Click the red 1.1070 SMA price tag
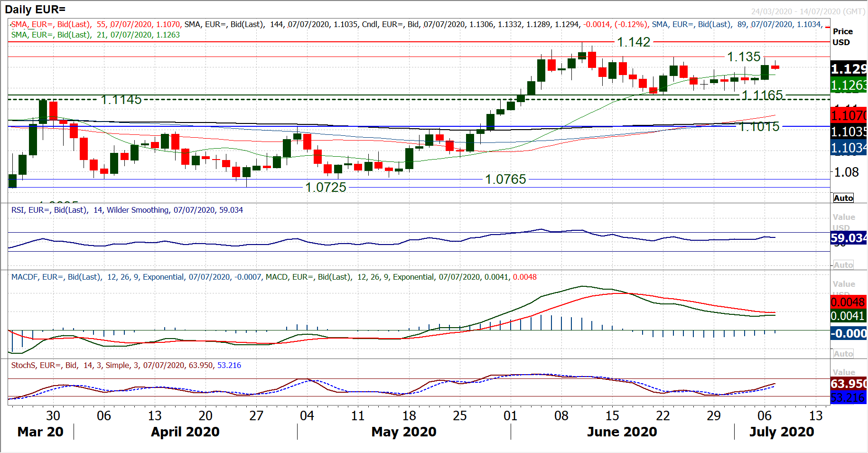This screenshot has width=868, height=453. [848, 115]
